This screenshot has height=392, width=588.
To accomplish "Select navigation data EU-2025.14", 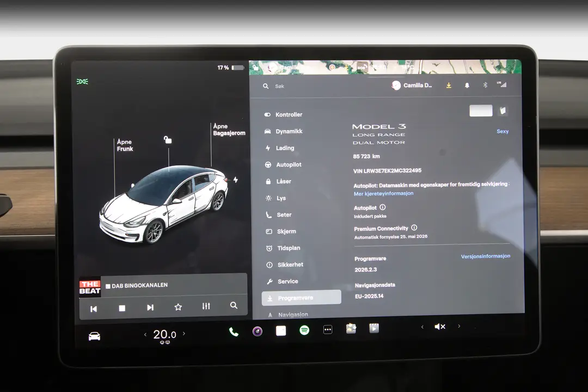I will point(369,296).
